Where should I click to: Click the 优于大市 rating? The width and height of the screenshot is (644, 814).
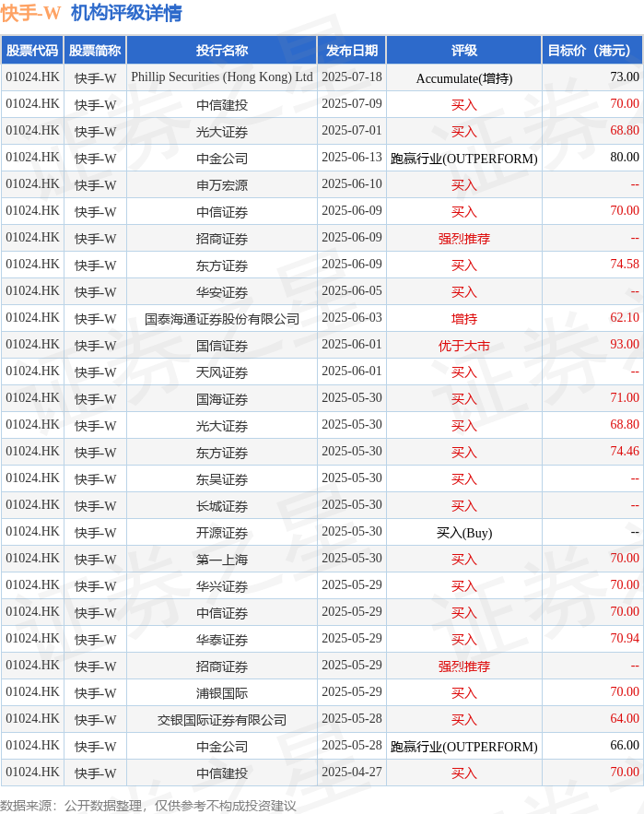click(x=464, y=346)
